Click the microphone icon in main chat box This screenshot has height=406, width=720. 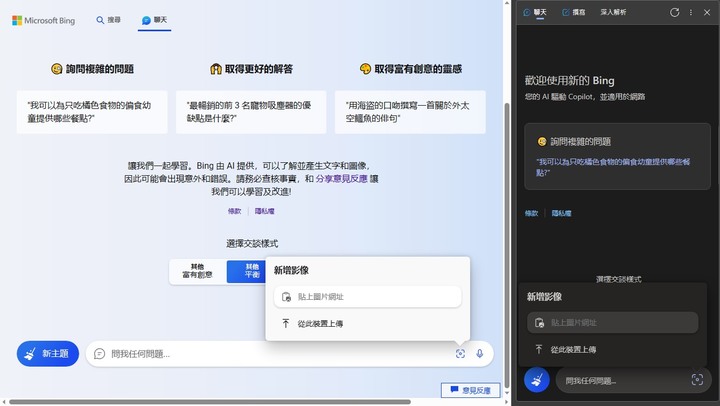coord(479,353)
